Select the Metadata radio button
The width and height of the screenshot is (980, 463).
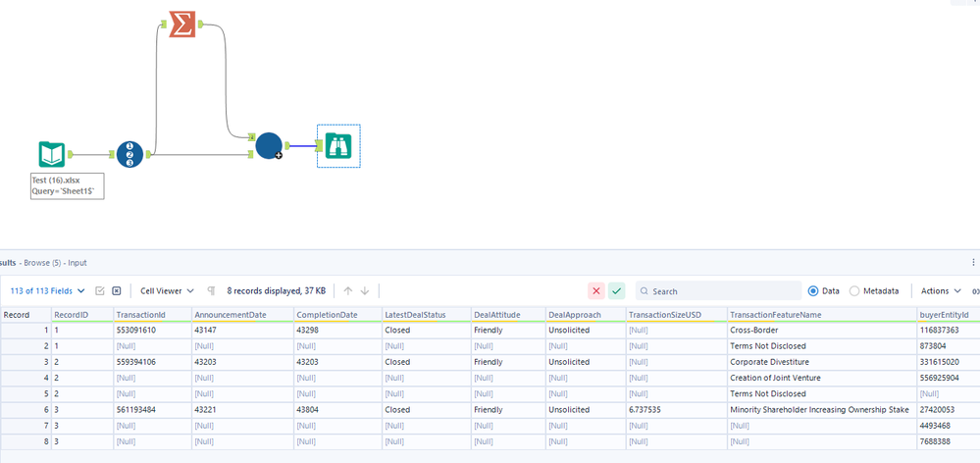(855, 290)
